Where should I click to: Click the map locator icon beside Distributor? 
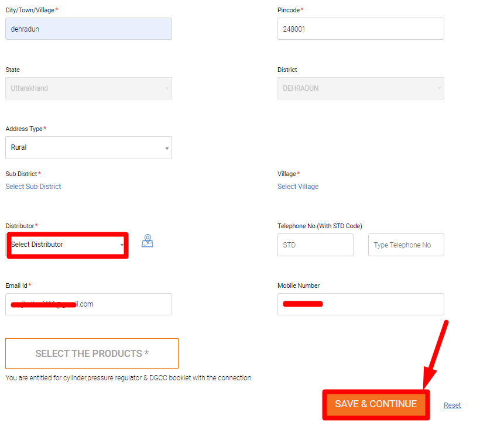(x=148, y=240)
